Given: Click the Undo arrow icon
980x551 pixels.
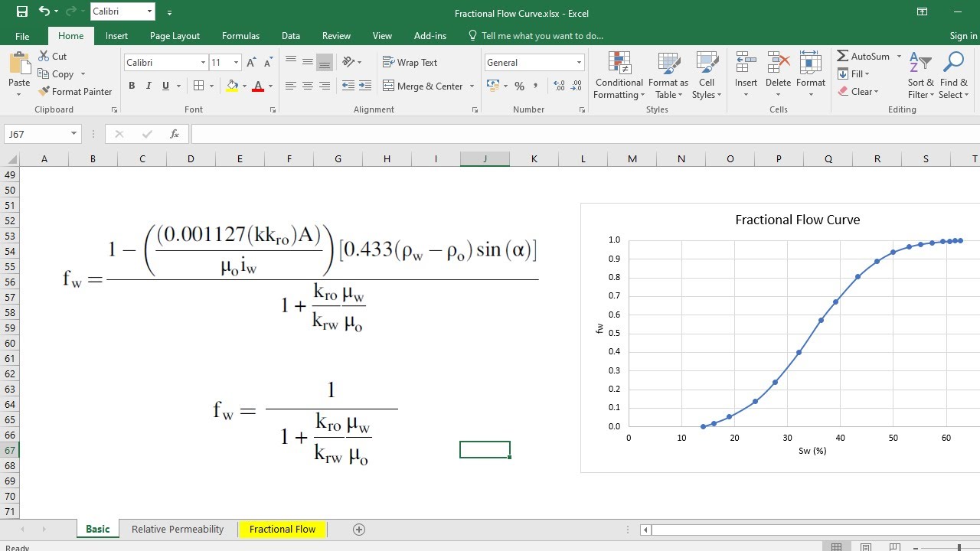Looking at the screenshot, I should pos(44,11).
